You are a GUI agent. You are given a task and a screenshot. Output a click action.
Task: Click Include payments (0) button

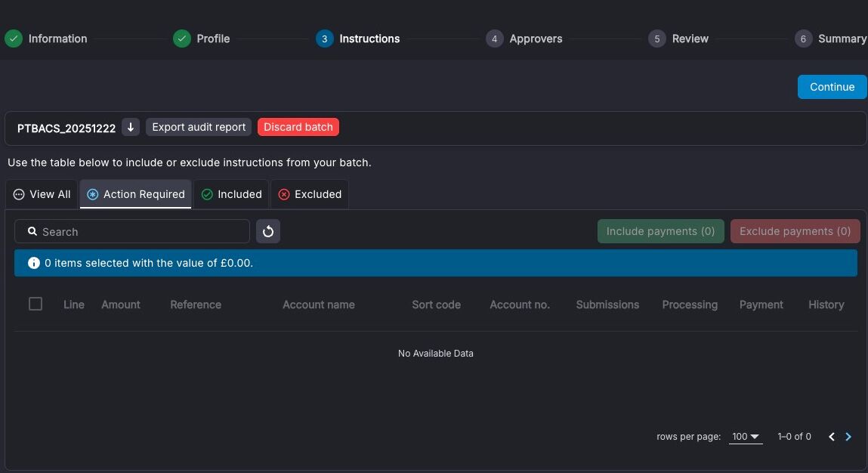660,231
